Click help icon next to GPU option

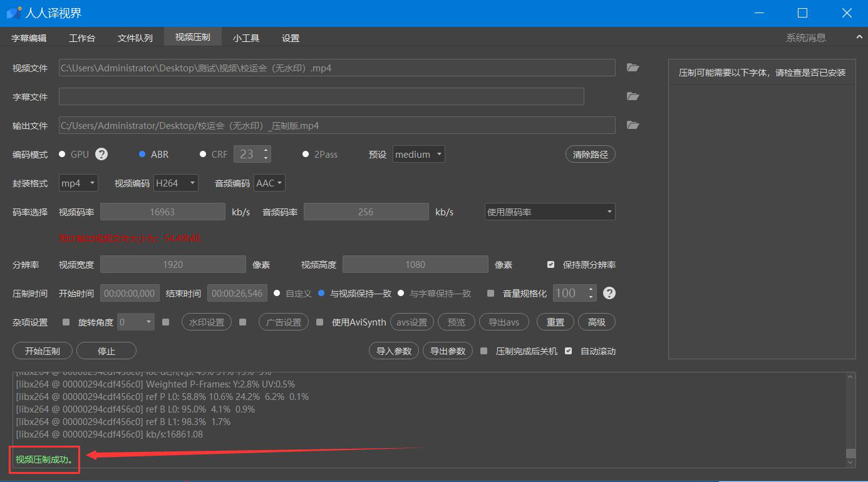[x=101, y=154]
